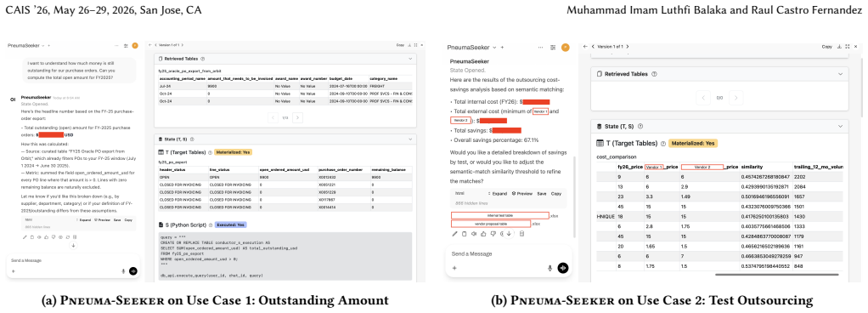The image size is (868, 313).
Task: Collapse the Retrieved Tables section in the Test Outsourcing window
Action: (x=840, y=74)
